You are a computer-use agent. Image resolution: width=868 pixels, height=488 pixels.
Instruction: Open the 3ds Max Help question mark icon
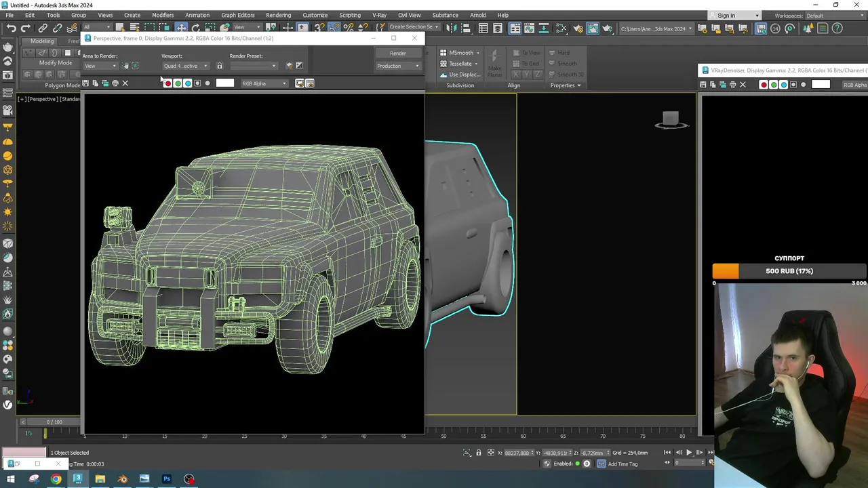point(837,28)
